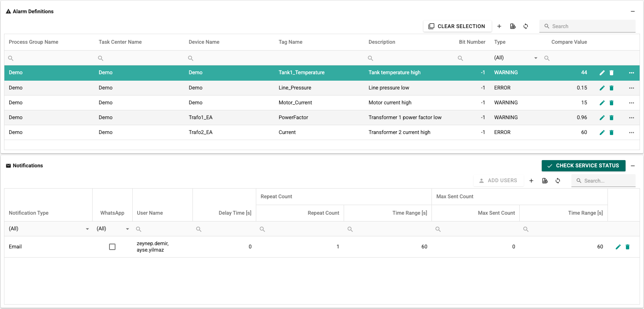Click the Add Users button
Viewport: 644px width, 309px height.
[498, 181]
